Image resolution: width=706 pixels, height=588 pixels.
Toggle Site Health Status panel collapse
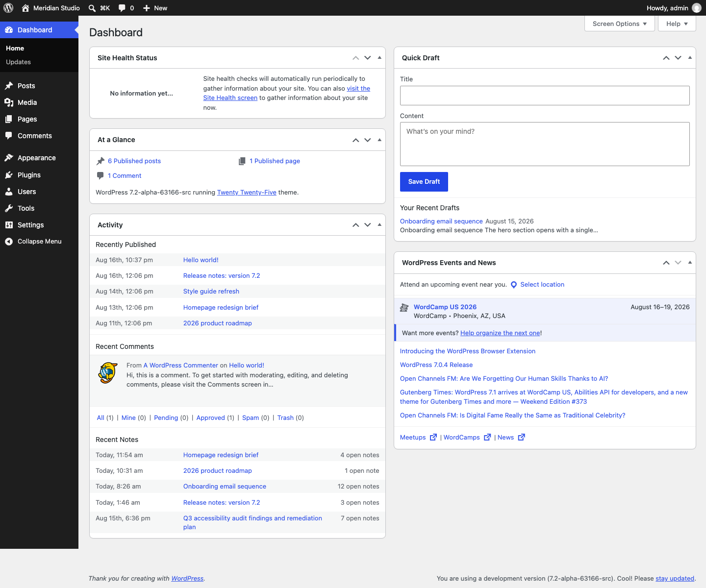[x=379, y=58]
